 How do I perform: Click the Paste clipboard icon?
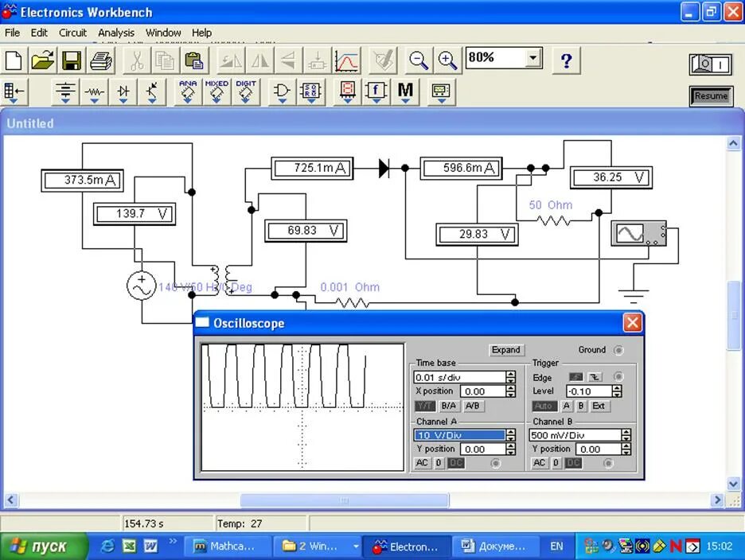click(x=194, y=60)
